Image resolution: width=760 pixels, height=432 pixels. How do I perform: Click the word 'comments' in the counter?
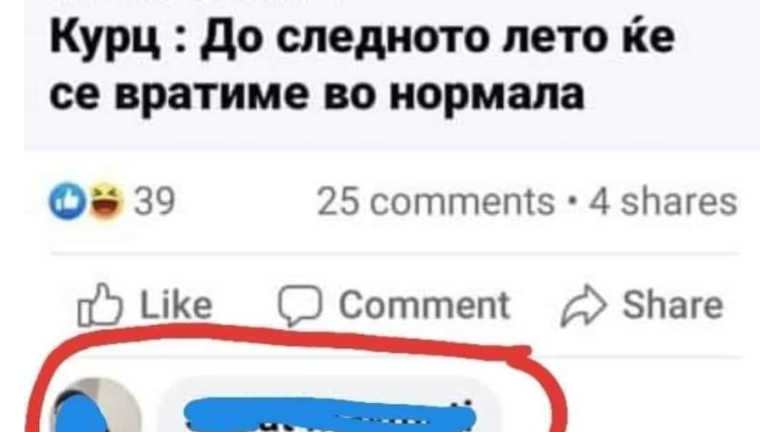pos(462,202)
